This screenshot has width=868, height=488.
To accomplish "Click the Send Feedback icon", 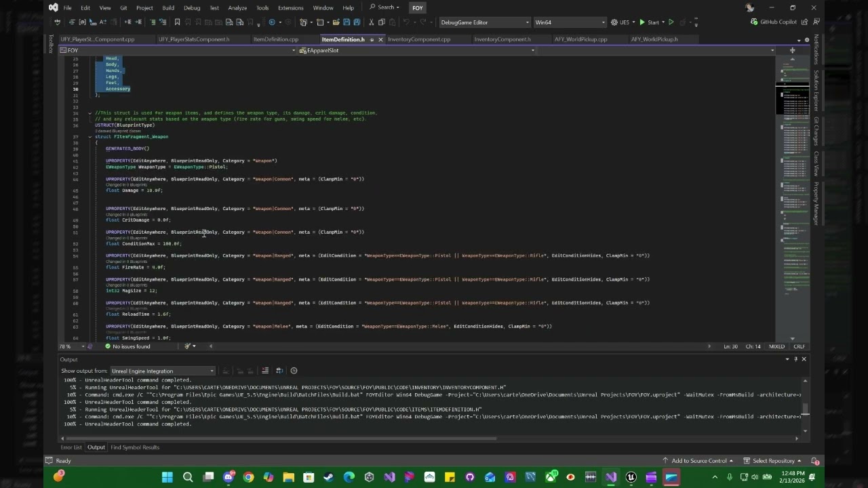I will pos(816,22).
